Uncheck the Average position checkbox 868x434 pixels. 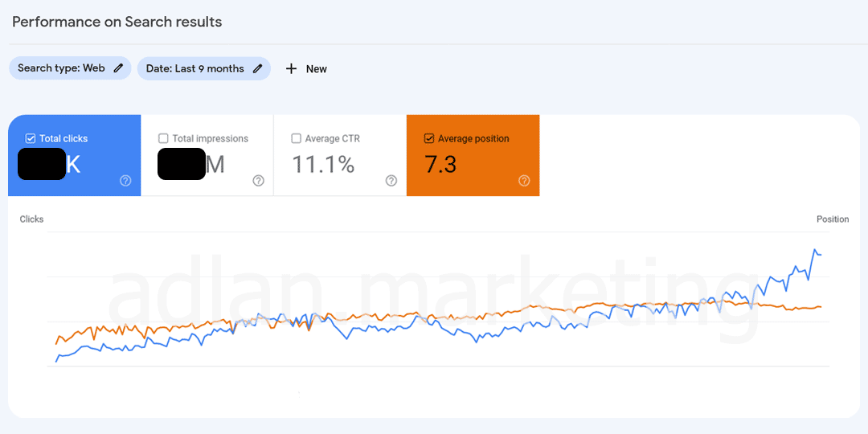tap(429, 138)
